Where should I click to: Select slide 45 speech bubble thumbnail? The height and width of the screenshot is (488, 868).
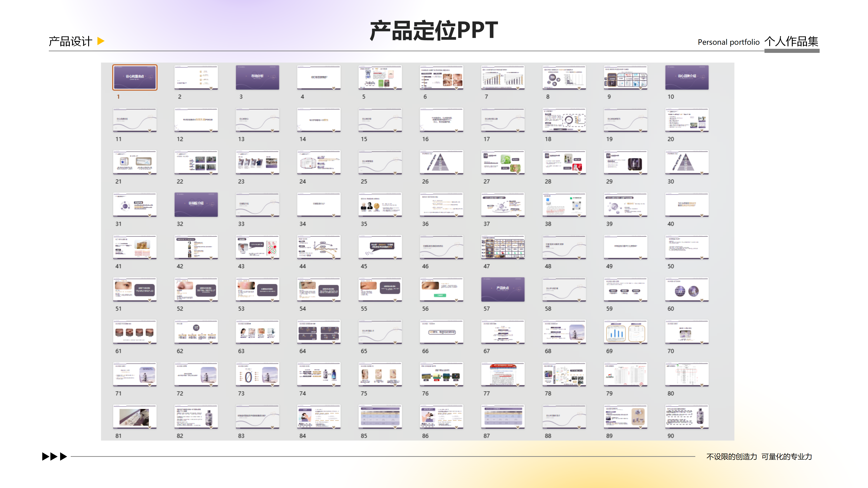click(380, 247)
